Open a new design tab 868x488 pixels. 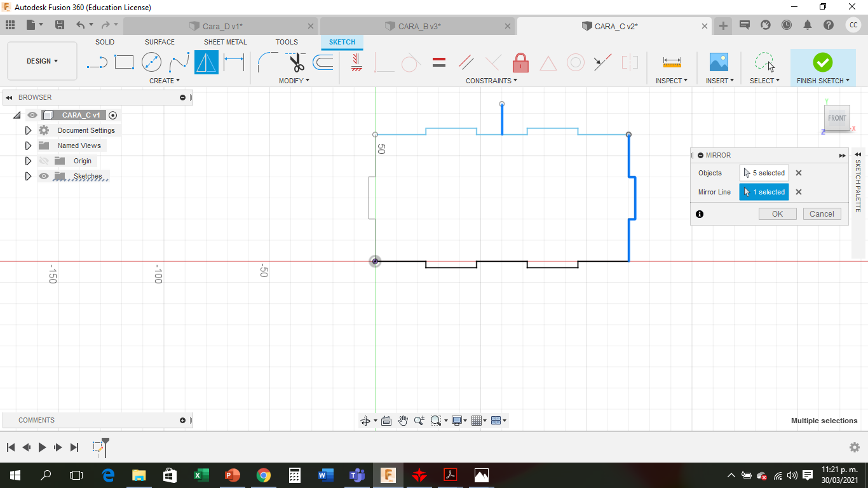(x=723, y=25)
